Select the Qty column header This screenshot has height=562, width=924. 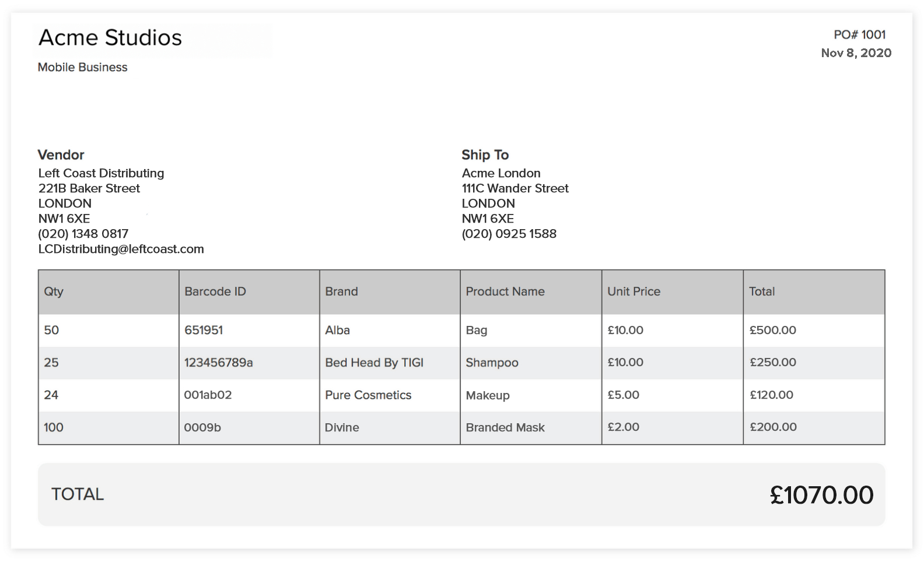coord(54,291)
